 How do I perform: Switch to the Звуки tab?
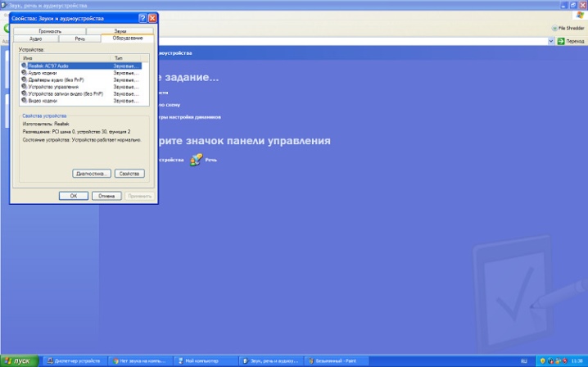tap(120, 31)
